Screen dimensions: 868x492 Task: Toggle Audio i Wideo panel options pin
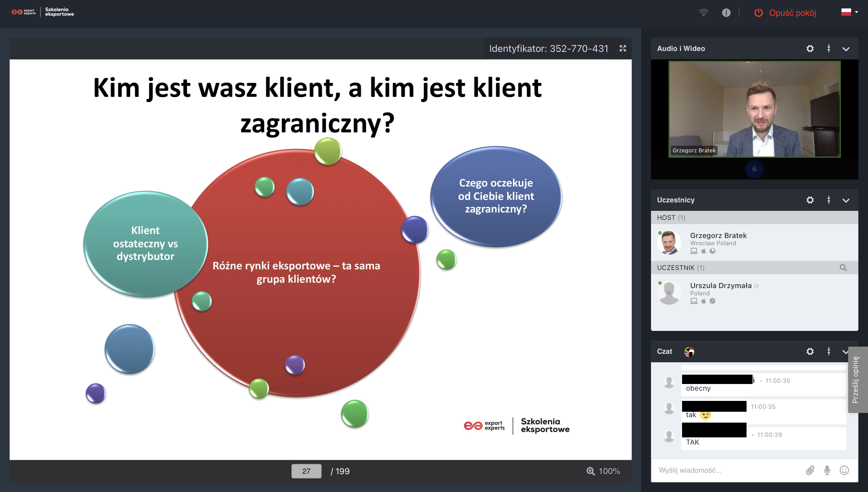tap(829, 49)
